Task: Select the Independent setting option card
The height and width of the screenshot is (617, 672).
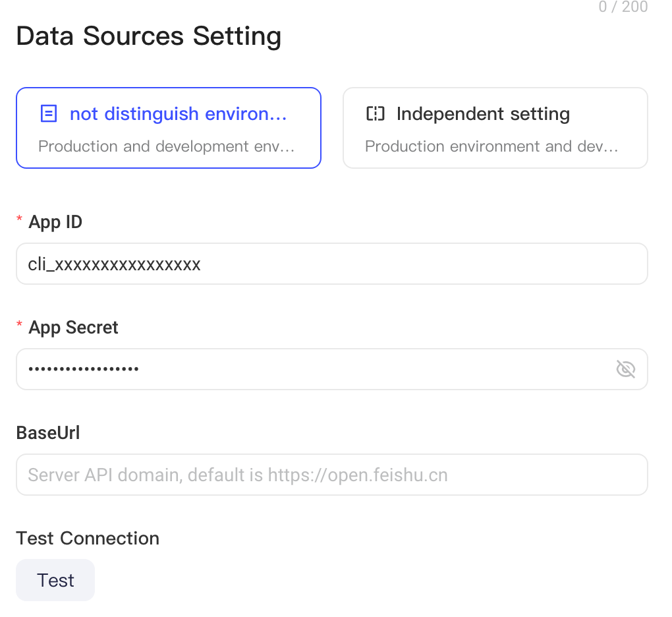Action: [495, 128]
